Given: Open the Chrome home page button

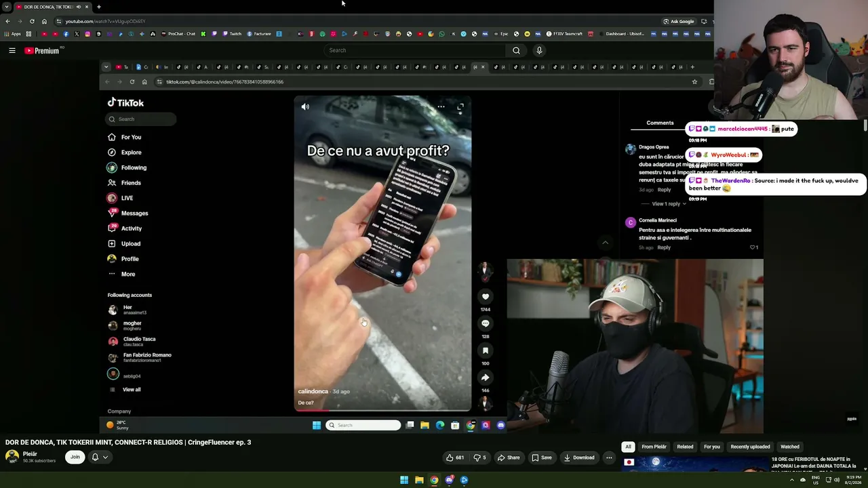Looking at the screenshot, I should coord(44,21).
